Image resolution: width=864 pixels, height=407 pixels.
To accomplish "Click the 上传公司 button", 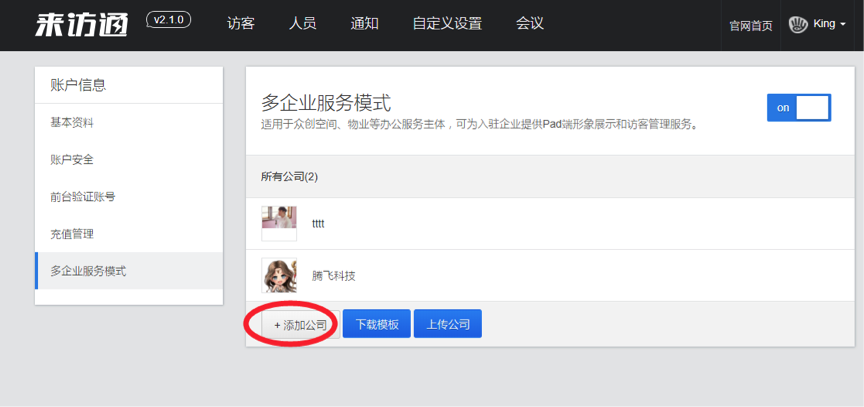I will 448,324.
